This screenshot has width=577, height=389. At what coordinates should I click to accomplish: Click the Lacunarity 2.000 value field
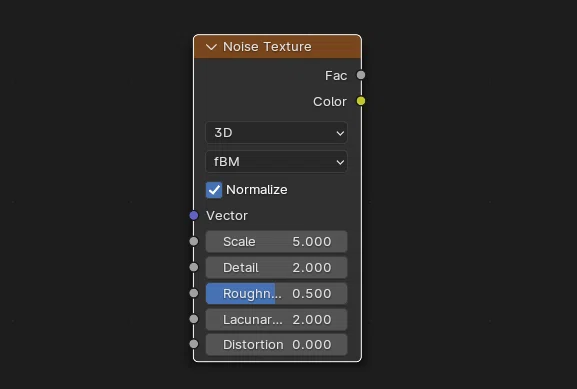point(276,319)
